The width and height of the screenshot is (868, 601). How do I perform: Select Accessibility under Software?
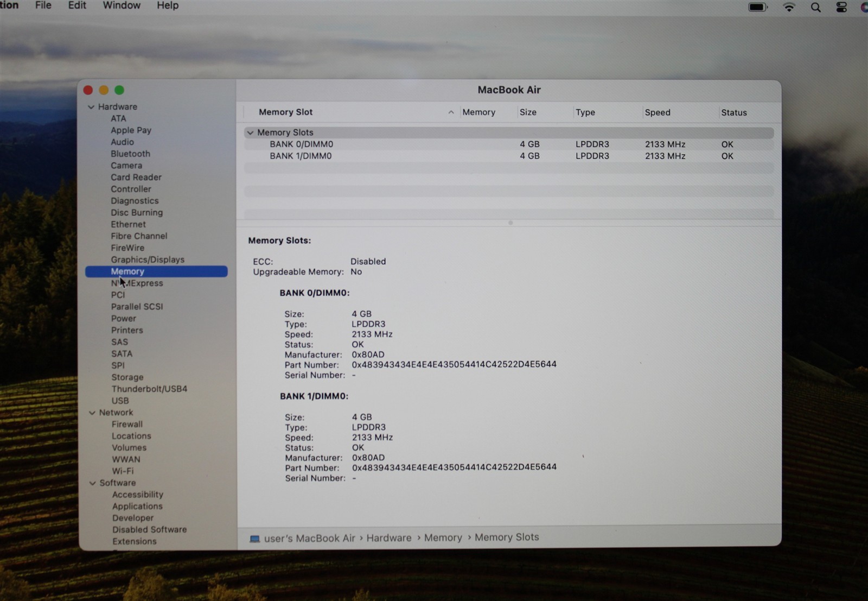coord(137,495)
